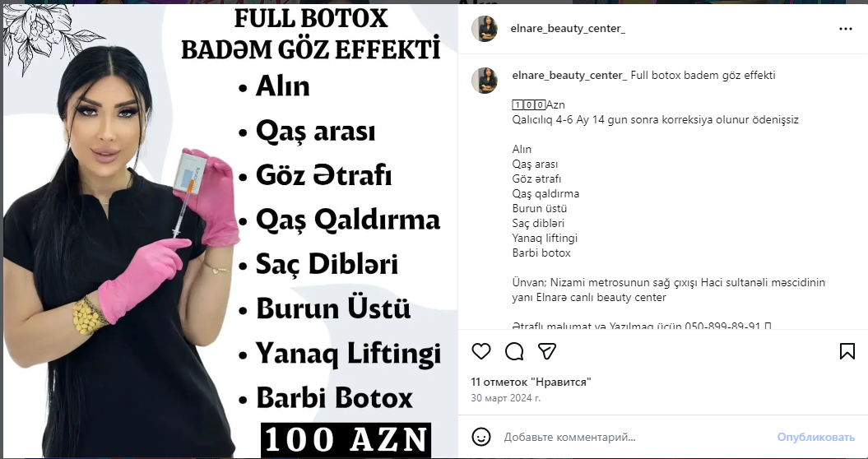Save the post with the bookmark icon
Screen dimensions: 868x459
[x=847, y=351]
